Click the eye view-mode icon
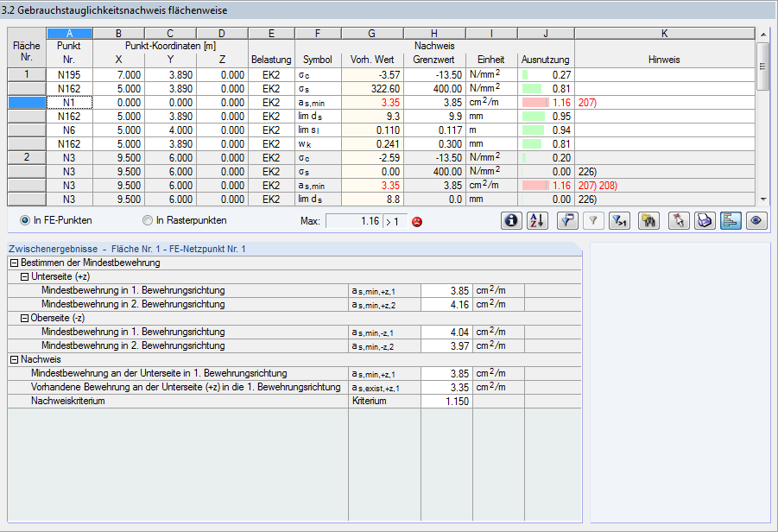The image size is (778, 532). tap(756, 220)
